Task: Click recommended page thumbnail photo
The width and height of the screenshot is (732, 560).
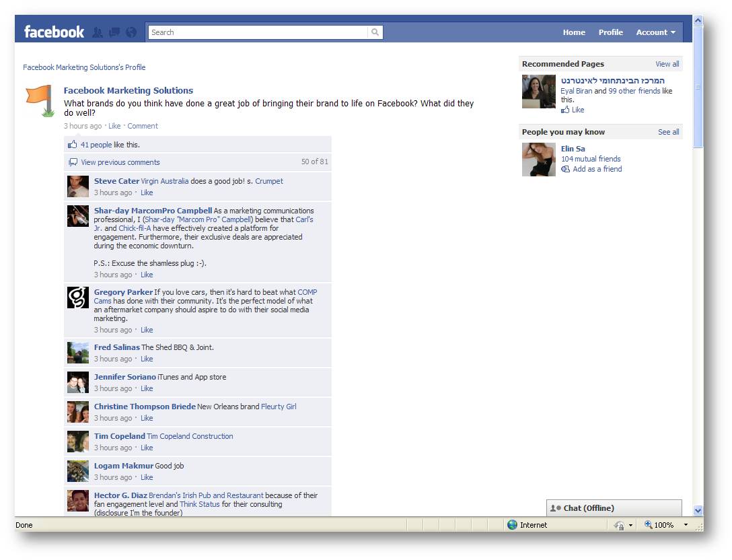Action: point(539,92)
